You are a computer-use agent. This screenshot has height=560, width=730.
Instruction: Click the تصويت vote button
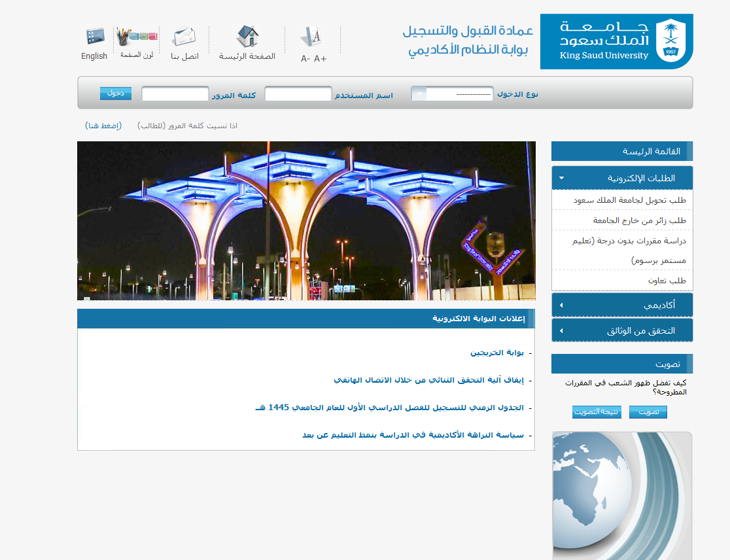(x=648, y=412)
